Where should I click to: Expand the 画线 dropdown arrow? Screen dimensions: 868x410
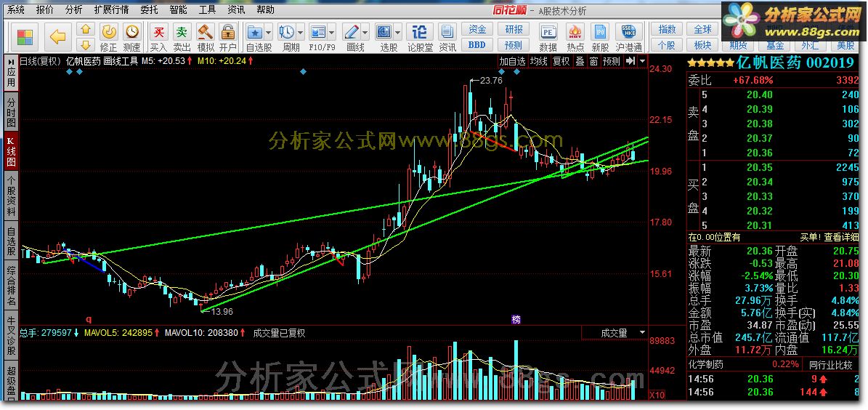tap(365, 31)
